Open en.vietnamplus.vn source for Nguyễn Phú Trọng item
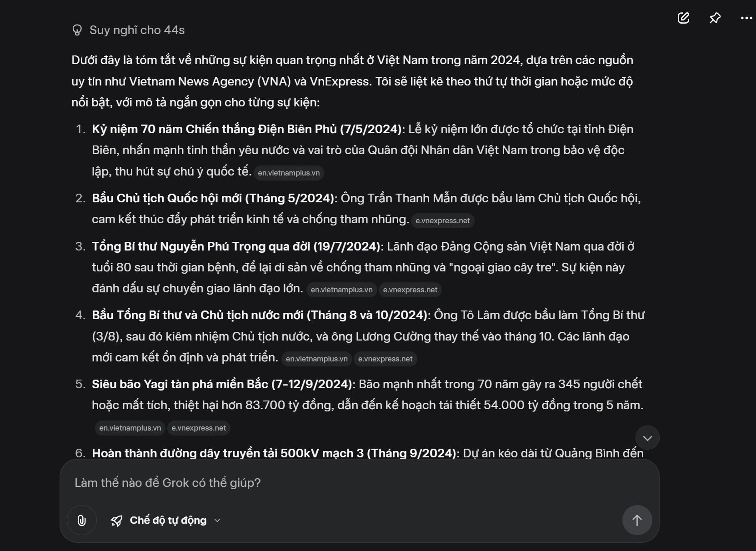 [x=341, y=290]
